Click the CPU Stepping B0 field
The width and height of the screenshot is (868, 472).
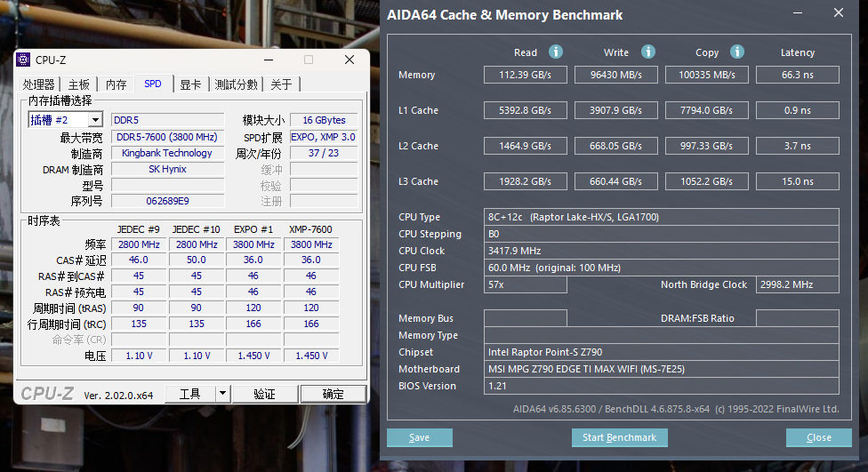(662, 234)
